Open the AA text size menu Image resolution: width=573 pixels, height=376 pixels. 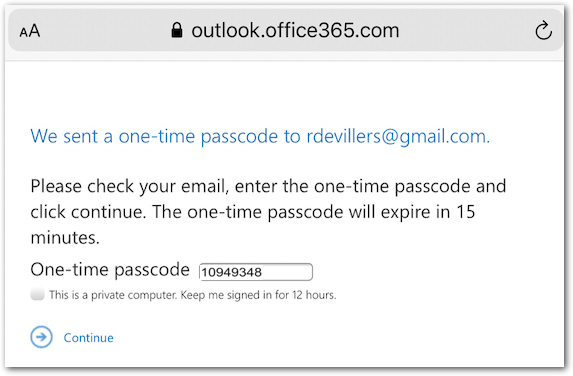click(x=30, y=31)
